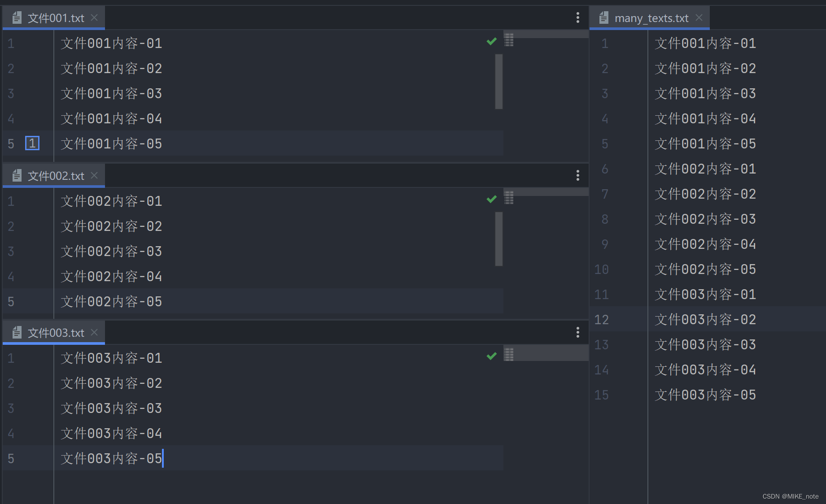Viewport: 826px width, 504px height.
Task: Click the file icon on the many_texts.txt tab
Action: click(604, 18)
